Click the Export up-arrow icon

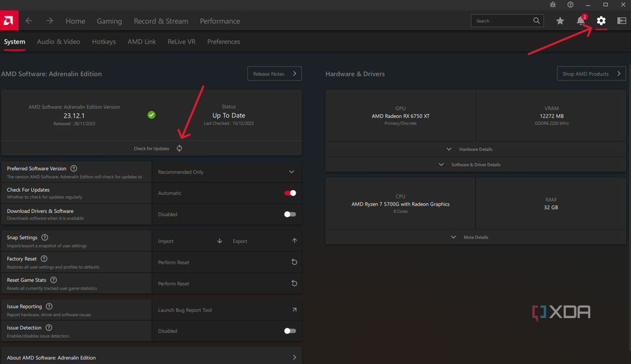tap(294, 240)
